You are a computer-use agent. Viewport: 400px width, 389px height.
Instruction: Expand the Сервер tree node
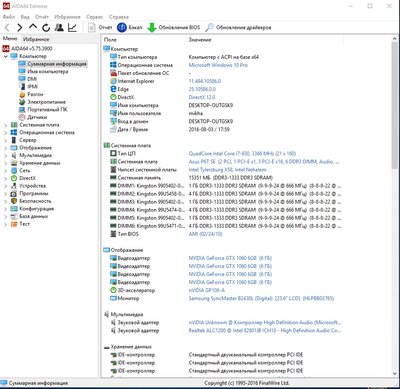click(6, 140)
